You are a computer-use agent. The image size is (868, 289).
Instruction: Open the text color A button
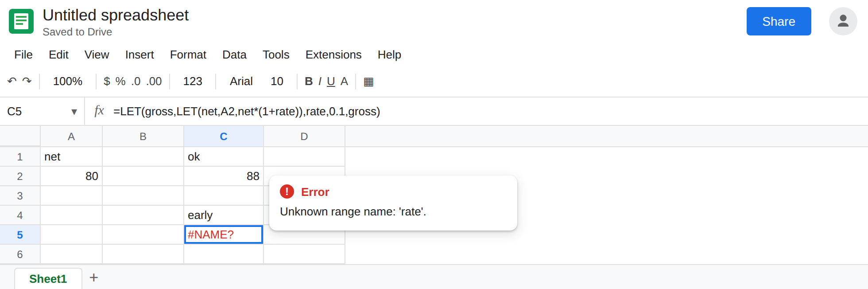[x=344, y=82]
